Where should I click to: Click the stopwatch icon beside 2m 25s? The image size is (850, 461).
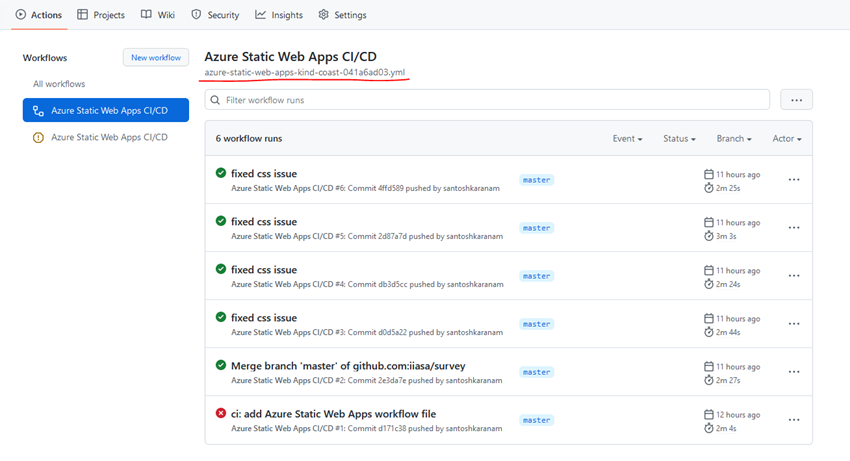click(709, 188)
